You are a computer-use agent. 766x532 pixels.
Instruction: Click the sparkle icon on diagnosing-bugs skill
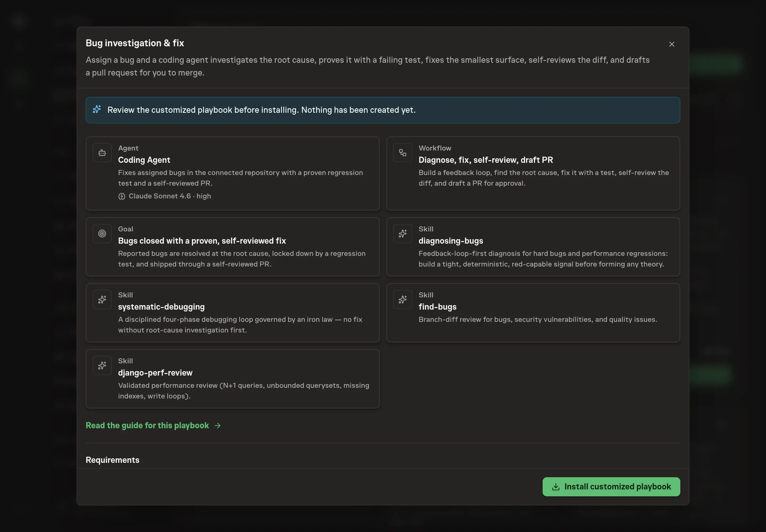pos(402,234)
